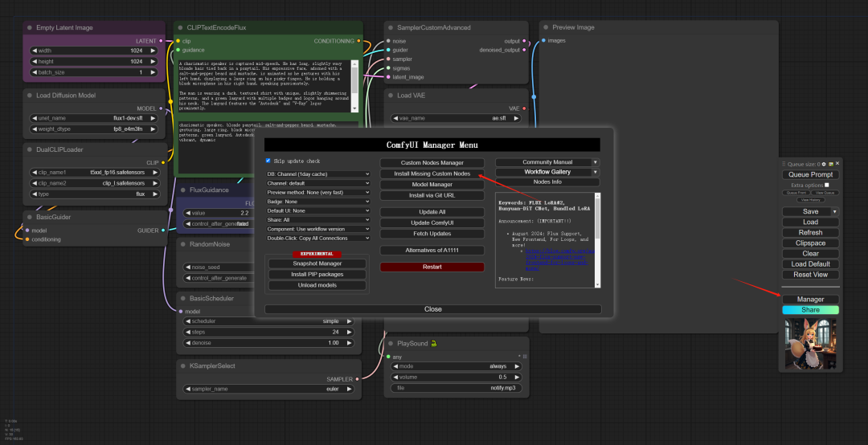Click the fox girl thumbnail image

coord(810,343)
